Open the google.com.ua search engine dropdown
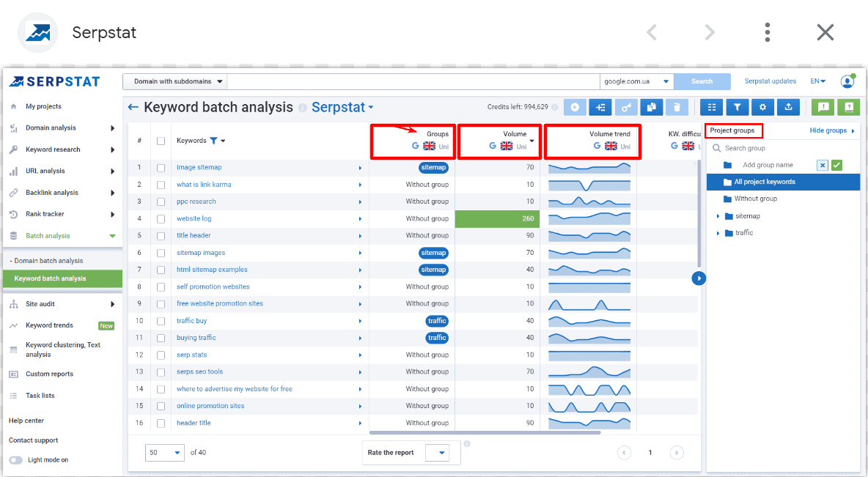This screenshot has width=868, height=477. tap(636, 81)
